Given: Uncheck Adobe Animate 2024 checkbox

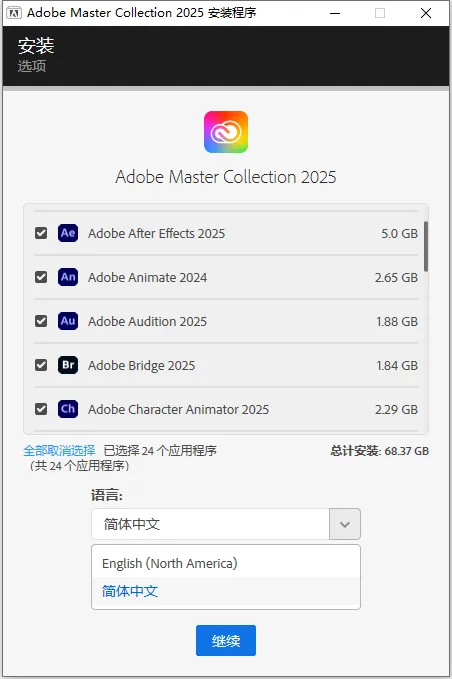Looking at the screenshot, I should 41,277.
